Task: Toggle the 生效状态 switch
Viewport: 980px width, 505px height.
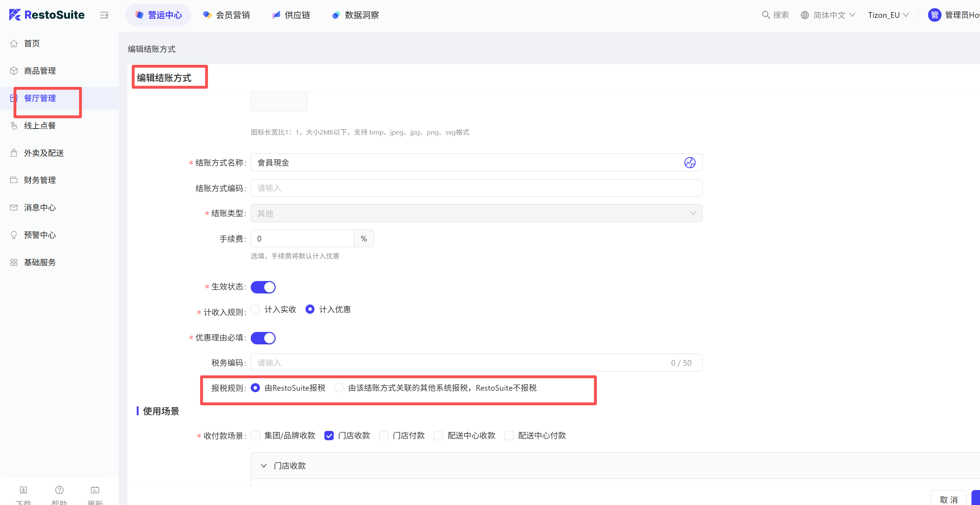Action: pos(263,287)
